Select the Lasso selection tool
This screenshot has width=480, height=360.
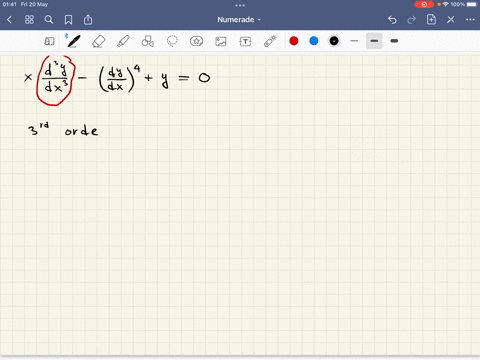pos(172,41)
